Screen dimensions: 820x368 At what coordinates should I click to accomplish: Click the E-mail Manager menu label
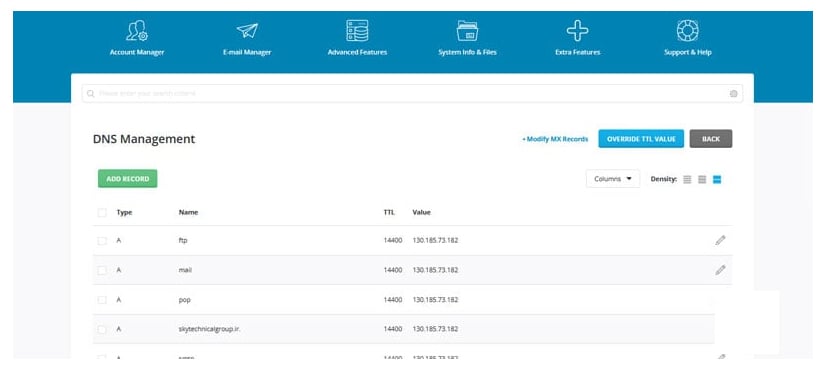point(247,52)
